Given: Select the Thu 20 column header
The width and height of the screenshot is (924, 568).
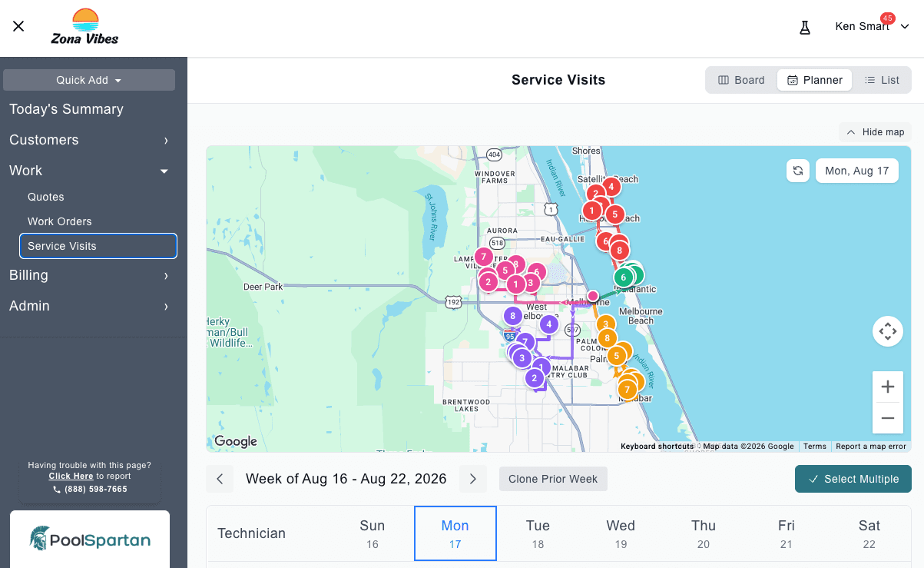Looking at the screenshot, I should tap(704, 533).
